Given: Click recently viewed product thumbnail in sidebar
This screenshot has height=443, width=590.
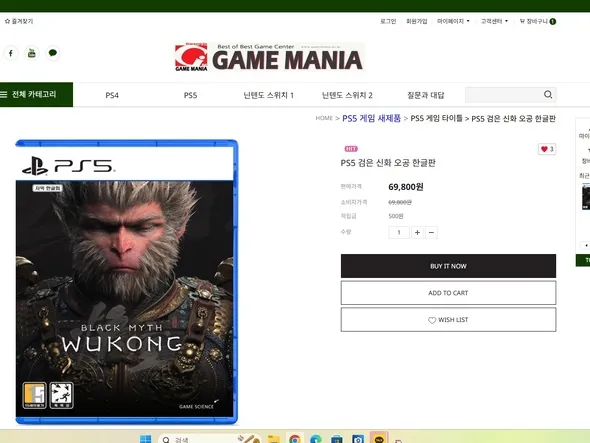Looking at the screenshot, I should click(x=586, y=196).
